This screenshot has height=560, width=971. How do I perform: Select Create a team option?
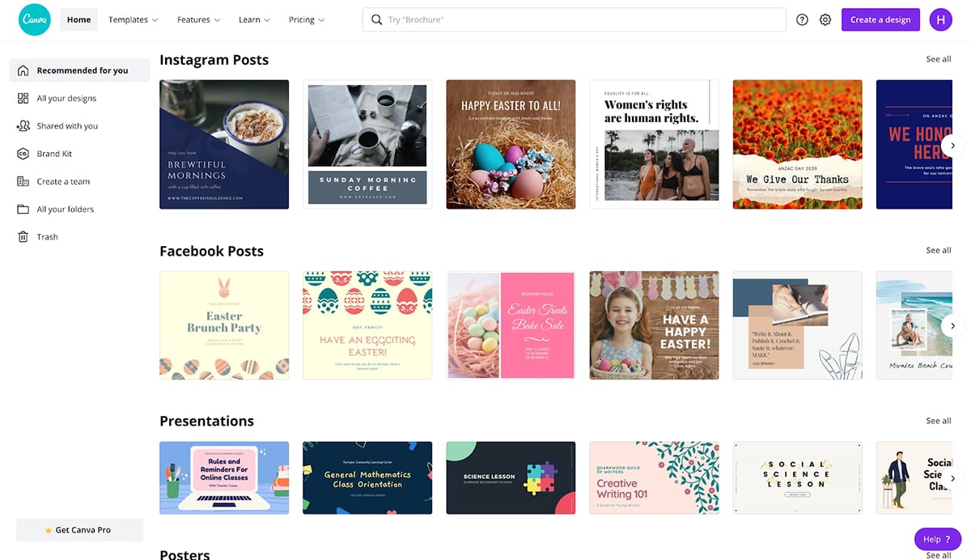[63, 181]
